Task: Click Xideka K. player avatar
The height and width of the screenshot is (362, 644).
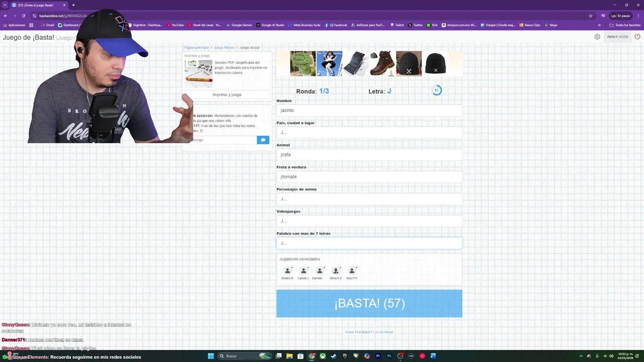Action: coord(287,271)
